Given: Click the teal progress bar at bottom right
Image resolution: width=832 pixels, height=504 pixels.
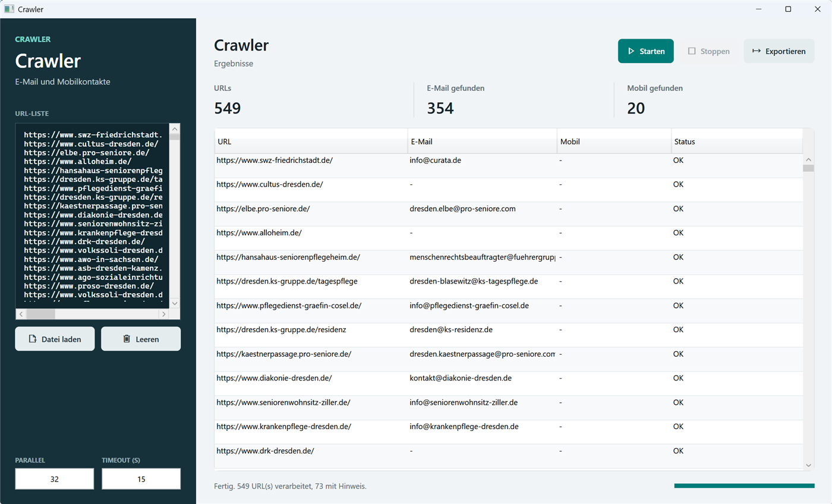Looking at the screenshot, I should click(744, 486).
